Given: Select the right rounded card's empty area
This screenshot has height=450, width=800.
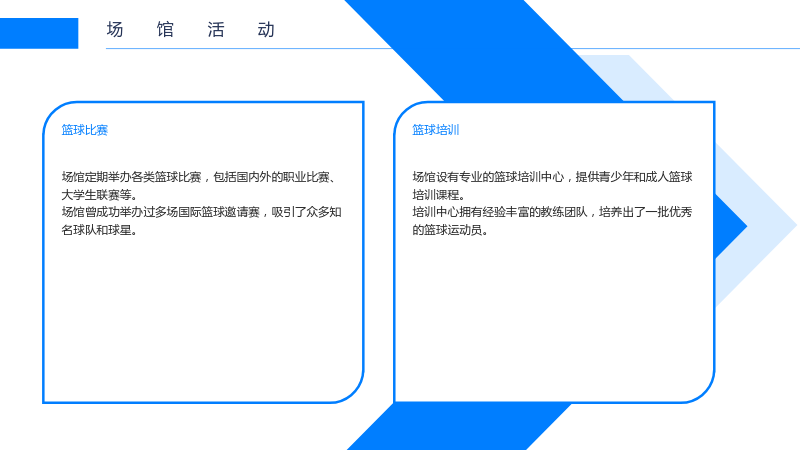Looking at the screenshot, I should [554, 316].
